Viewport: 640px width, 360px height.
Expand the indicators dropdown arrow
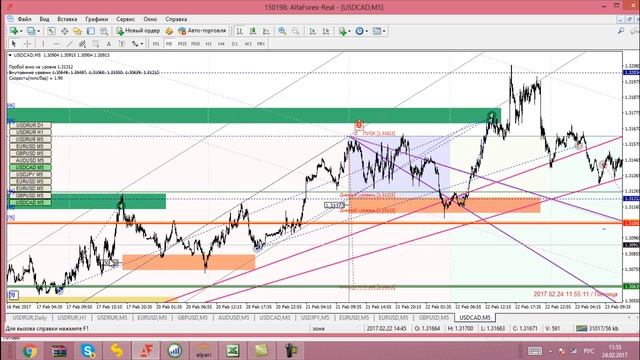(349, 31)
